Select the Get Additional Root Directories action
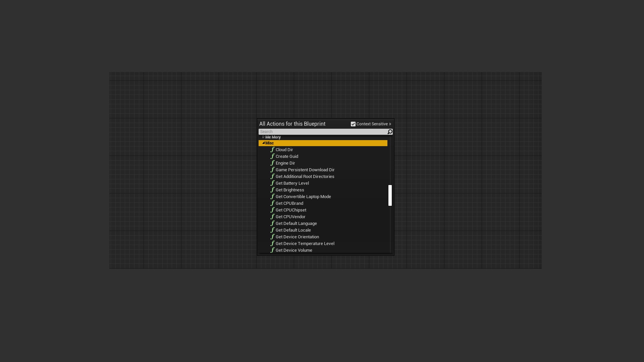 (x=305, y=176)
